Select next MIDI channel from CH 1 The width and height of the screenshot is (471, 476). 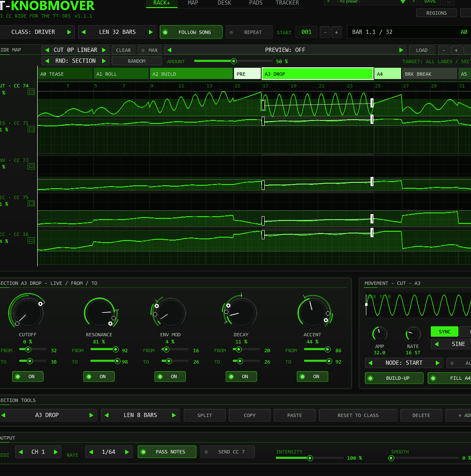[56, 452]
